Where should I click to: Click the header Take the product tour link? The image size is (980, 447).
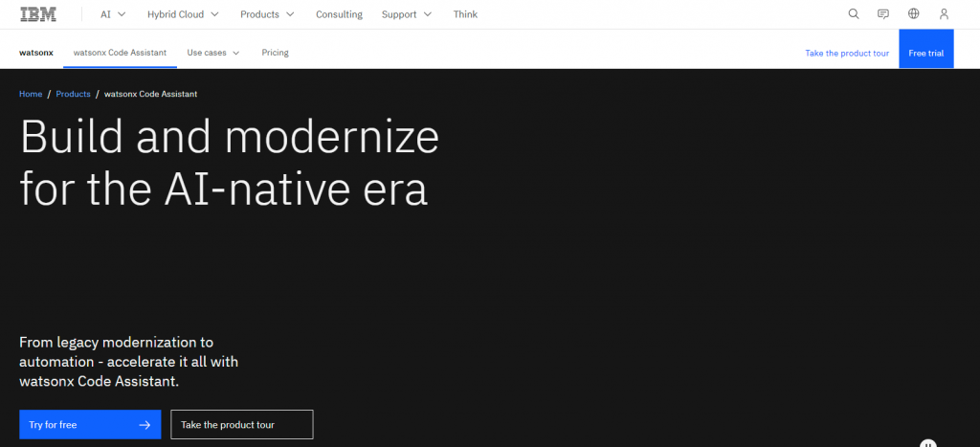(x=847, y=53)
